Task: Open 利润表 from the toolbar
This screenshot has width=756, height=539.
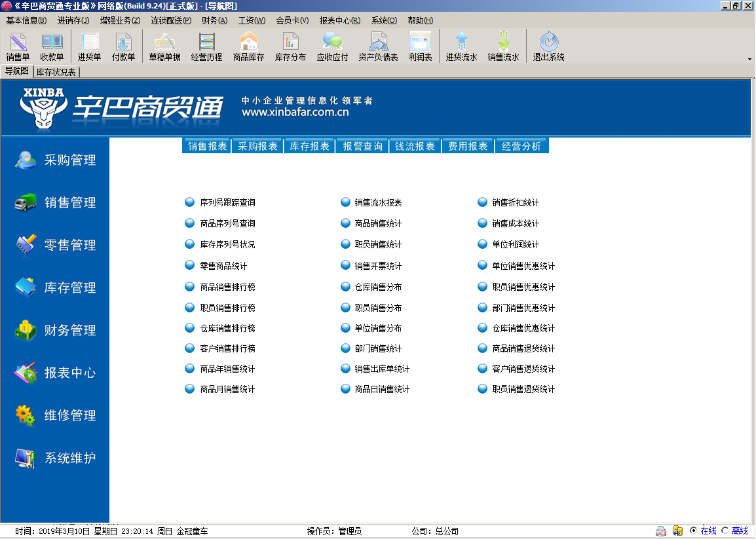Action: pyautogui.click(x=420, y=47)
